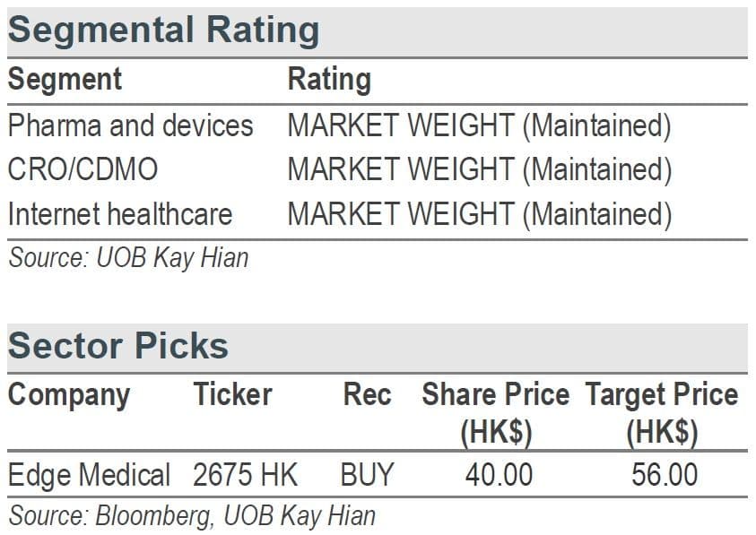The image size is (756, 535).
Task: Click the Rec column header
Action: point(367,394)
